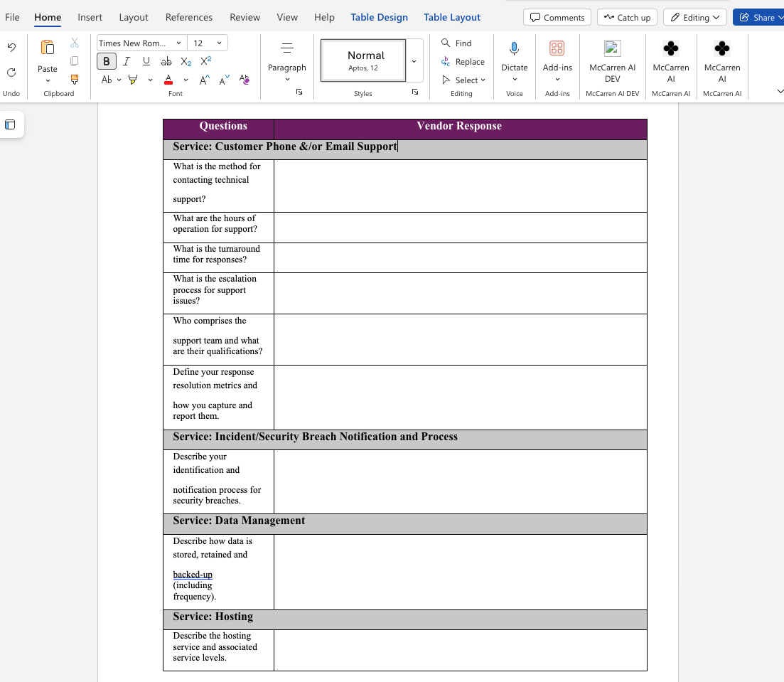784x682 pixels.
Task: Click the Find magnifier icon
Action: coord(446,43)
